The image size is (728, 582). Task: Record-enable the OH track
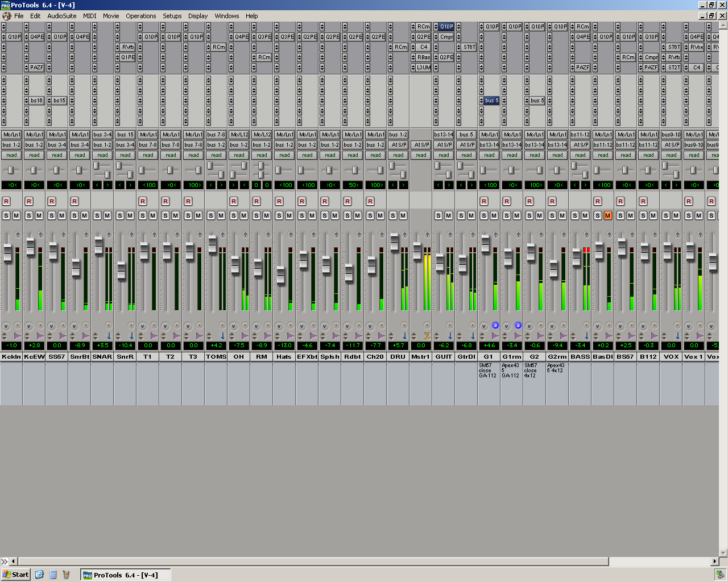click(234, 201)
